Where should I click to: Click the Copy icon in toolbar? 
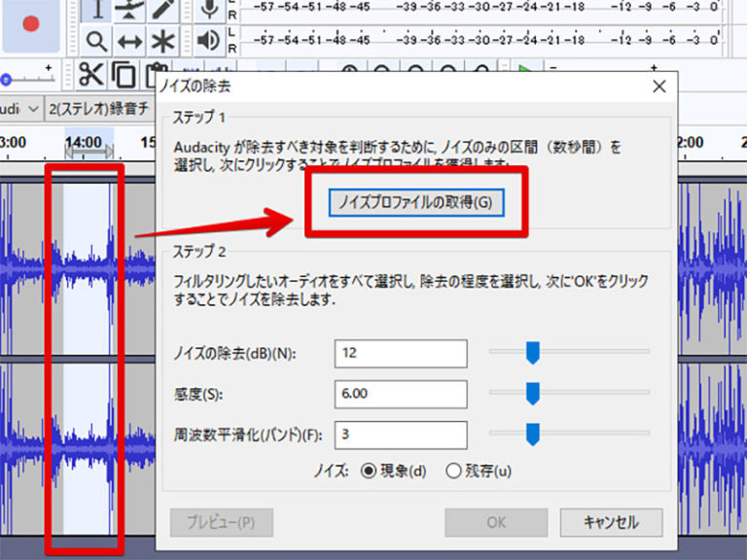[x=124, y=75]
